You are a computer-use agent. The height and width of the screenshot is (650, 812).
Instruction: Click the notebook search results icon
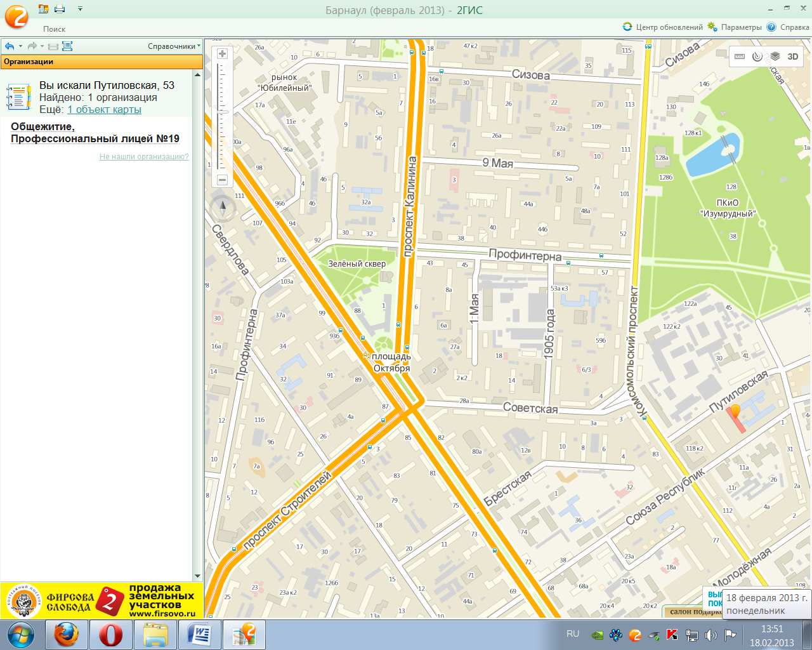(x=18, y=97)
